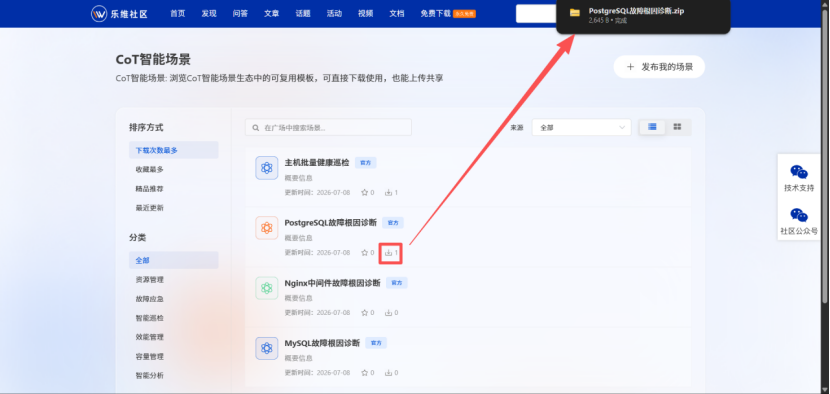The image size is (830, 394).
Task: Go to the 问答 section
Action: [240, 14]
